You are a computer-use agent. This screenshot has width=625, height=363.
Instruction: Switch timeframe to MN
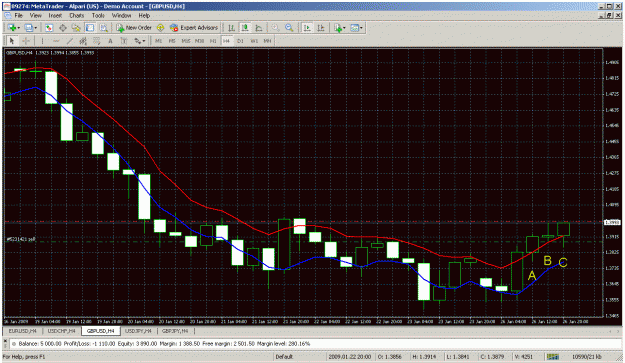tap(267, 41)
